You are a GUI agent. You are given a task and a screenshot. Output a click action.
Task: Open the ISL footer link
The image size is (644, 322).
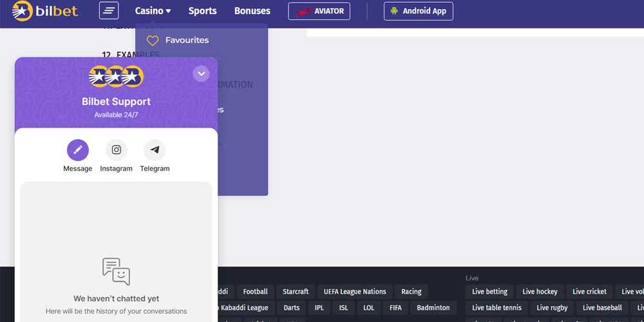pos(343,308)
